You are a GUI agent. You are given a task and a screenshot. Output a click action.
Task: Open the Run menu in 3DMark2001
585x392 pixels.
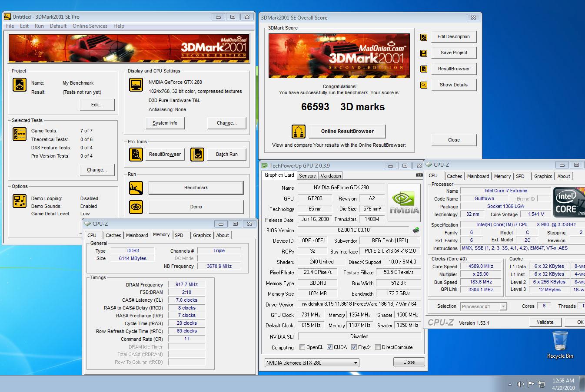(x=39, y=26)
